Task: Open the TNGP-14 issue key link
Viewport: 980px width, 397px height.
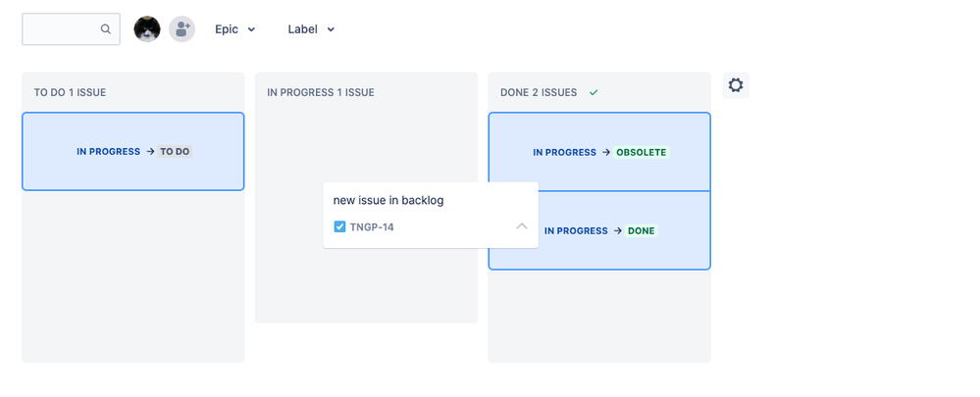Action: pyautogui.click(x=372, y=227)
